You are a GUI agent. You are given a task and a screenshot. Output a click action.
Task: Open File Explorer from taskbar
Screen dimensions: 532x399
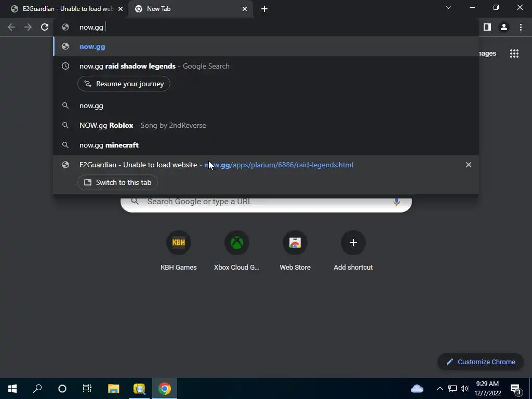(114, 389)
